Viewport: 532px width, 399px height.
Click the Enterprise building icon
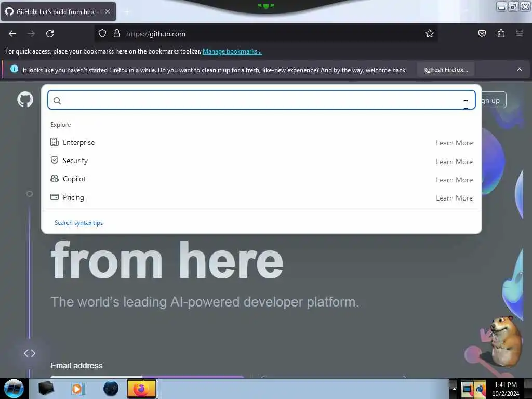[x=54, y=142]
